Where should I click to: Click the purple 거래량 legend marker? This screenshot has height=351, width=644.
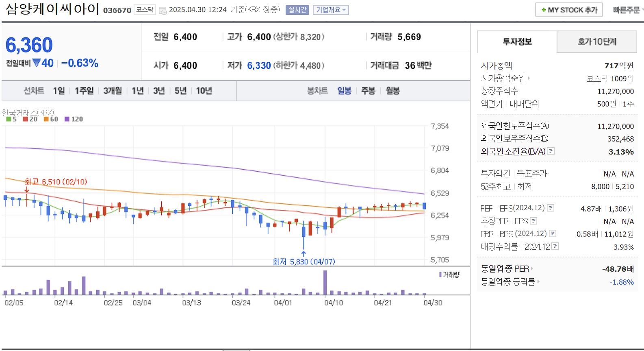click(440, 275)
